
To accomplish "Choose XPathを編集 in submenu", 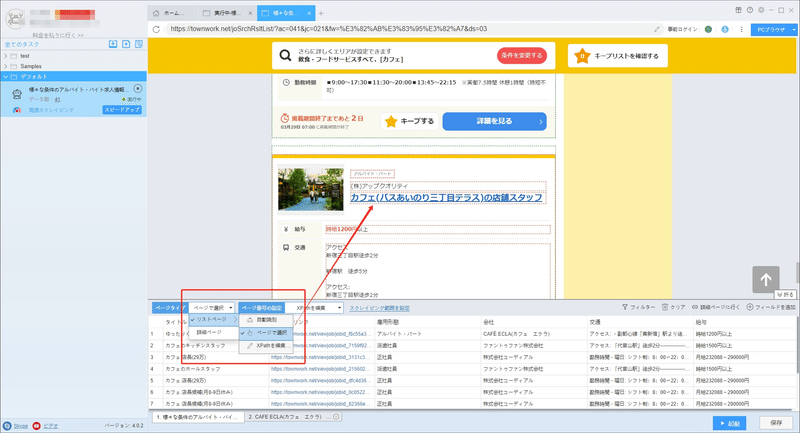I will (266, 345).
